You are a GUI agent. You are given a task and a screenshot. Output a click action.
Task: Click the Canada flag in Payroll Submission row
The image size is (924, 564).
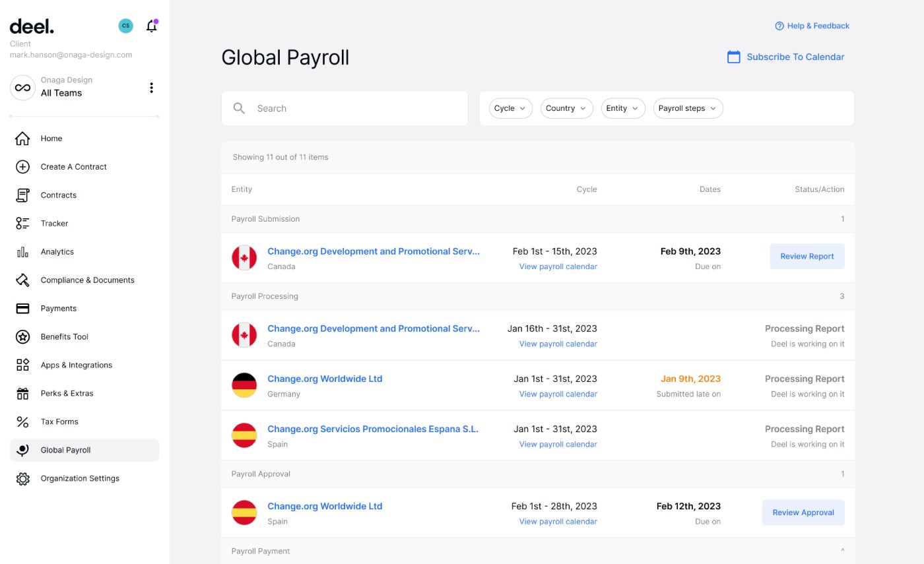[x=244, y=258]
